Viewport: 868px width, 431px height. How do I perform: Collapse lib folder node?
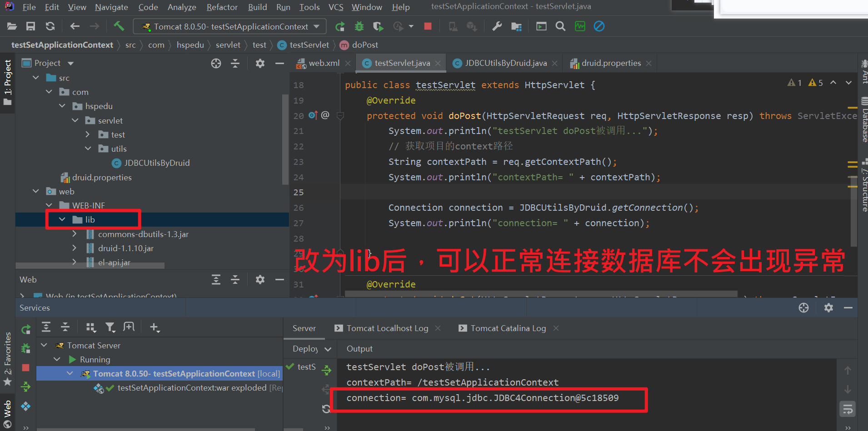point(62,219)
